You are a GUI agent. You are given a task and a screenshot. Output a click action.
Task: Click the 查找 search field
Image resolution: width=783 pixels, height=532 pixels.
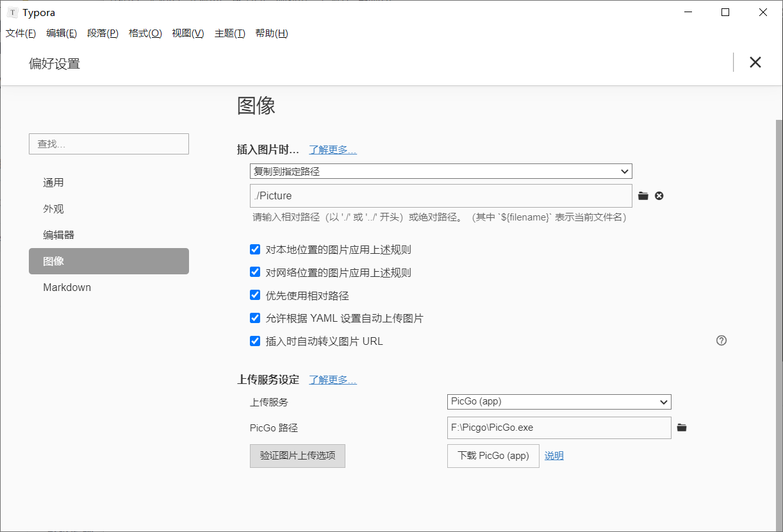[x=109, y=144]
